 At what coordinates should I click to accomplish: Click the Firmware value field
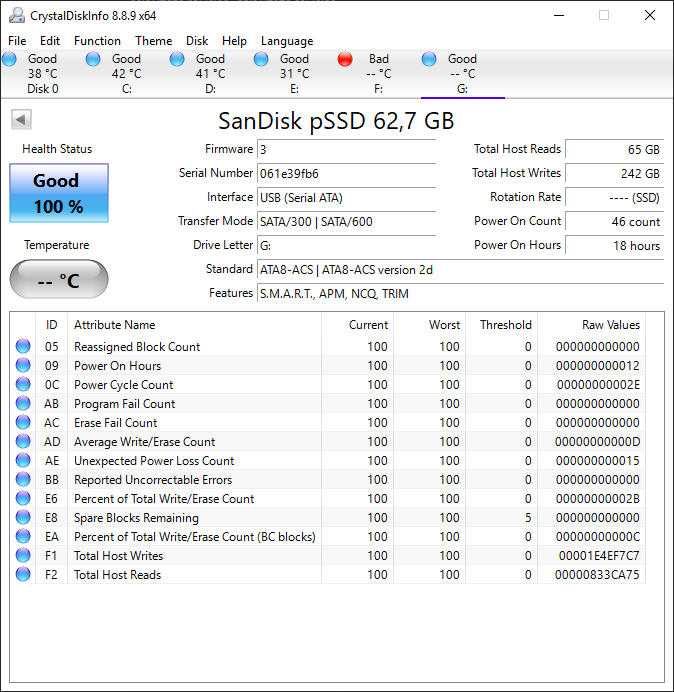pos(346,149)
